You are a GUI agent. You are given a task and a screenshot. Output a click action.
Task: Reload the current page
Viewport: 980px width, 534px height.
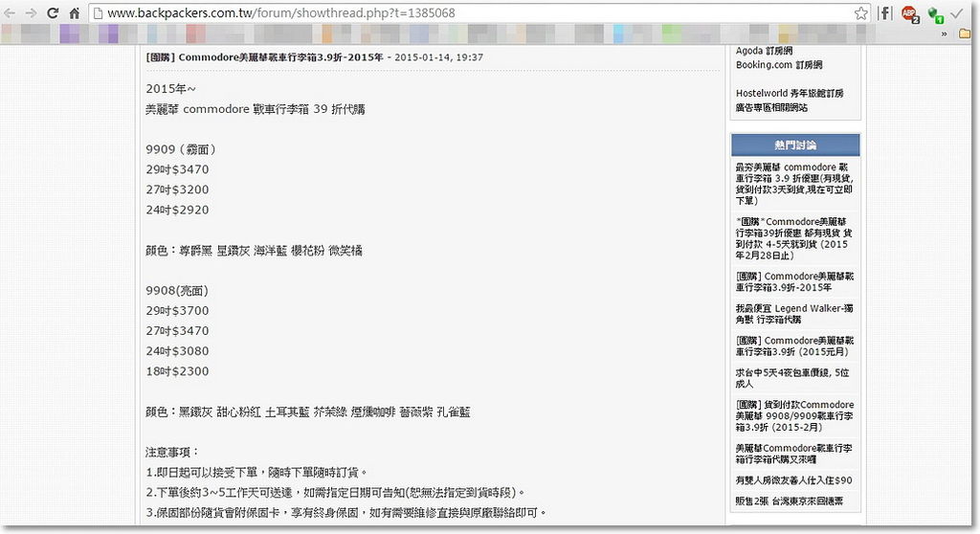(53, 13)
